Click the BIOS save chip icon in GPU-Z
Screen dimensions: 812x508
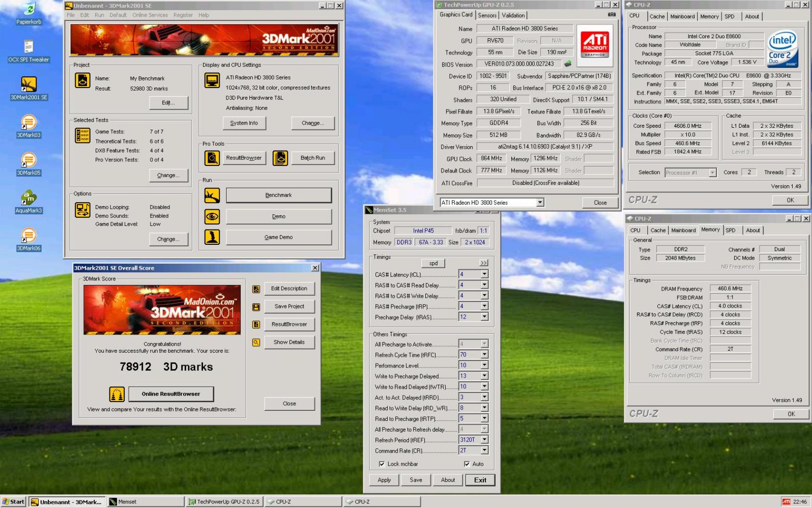[x=568, y=64]
